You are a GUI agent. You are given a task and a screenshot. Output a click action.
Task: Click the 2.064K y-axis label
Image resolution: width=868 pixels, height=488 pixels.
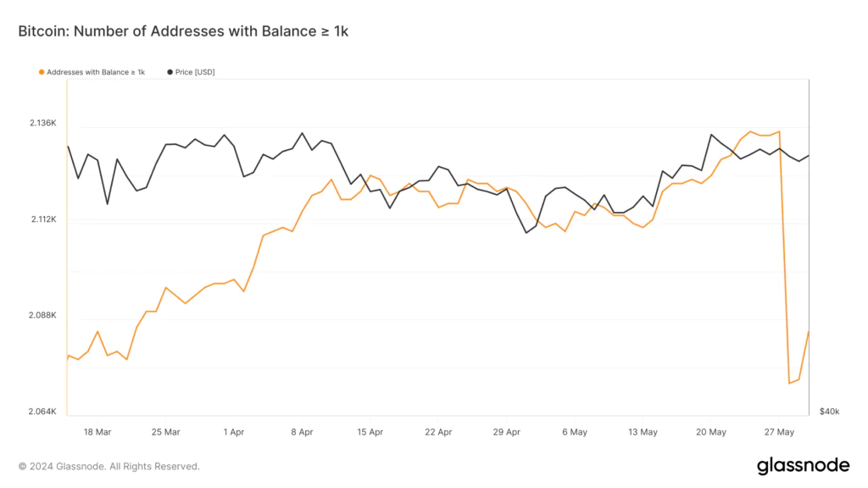42,412
